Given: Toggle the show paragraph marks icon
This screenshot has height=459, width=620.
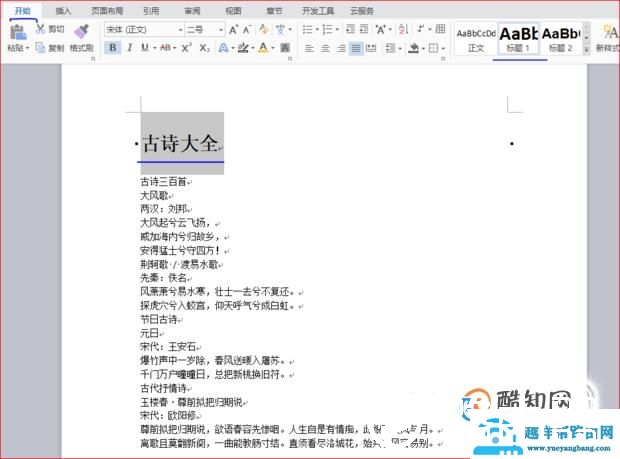Looking at the screenshot, I should click(x=421, y=29).
